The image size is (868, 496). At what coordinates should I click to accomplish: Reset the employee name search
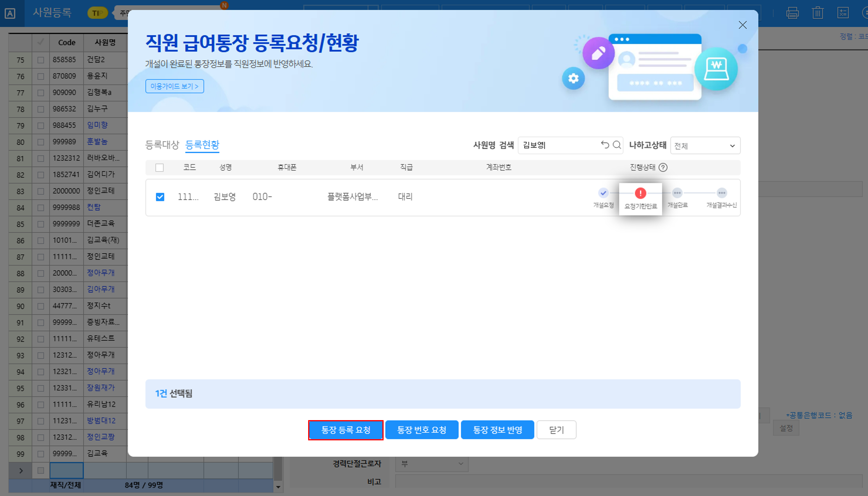[605, 145]
